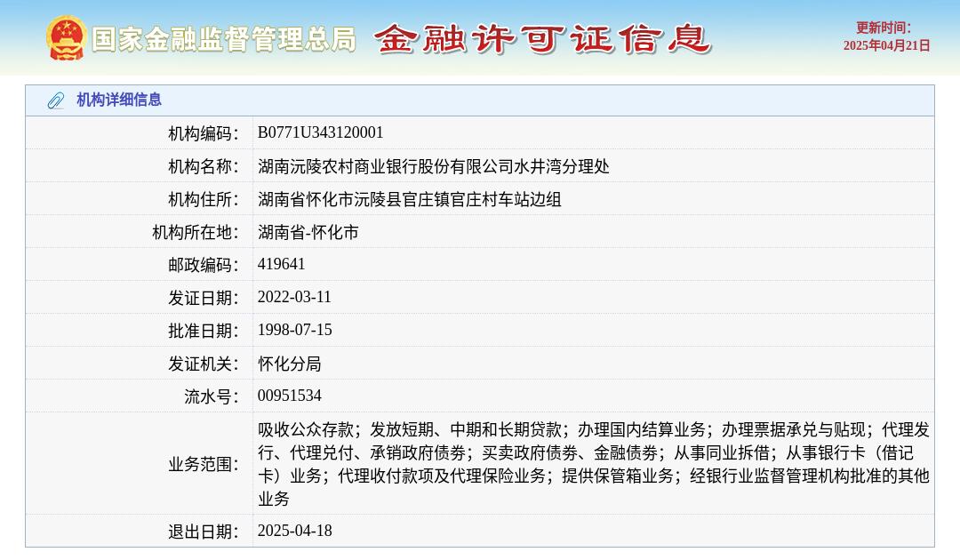Click the 业务范围 label

click(204, 465)
